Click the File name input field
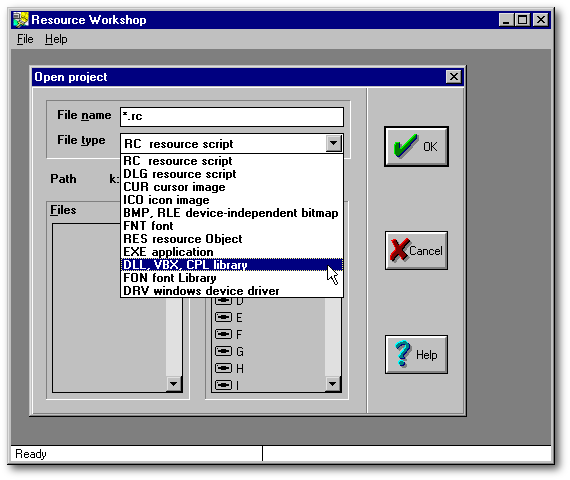 click(x=232, y=117)
